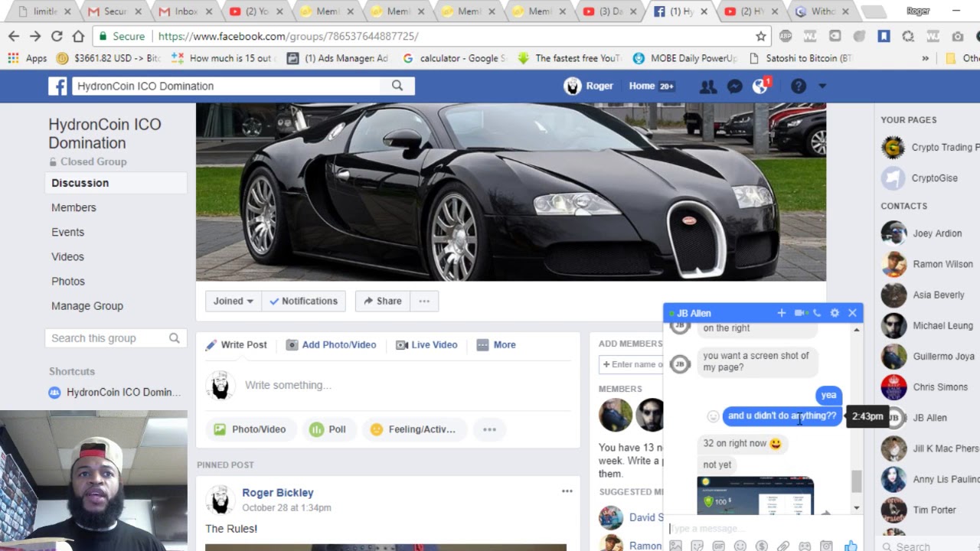Image resolution: width=980 pixels, height=551 pixels.
Task: Open the Apps bookmarks shortcut
Action: (28, 58)
